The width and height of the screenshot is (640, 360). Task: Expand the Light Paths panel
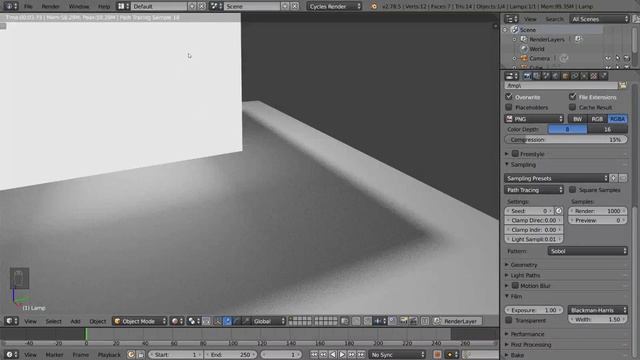coord(507,275)
